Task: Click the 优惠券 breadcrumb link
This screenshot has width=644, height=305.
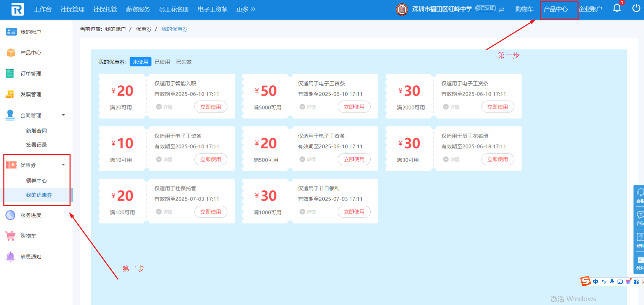Action: (143, 29)
